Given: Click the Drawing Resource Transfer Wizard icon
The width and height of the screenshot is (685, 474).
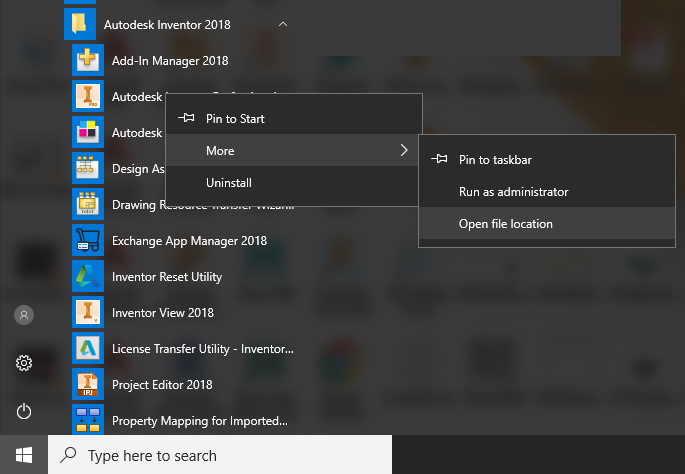Looking at the screenshot, I should click(x=88, y=204).
